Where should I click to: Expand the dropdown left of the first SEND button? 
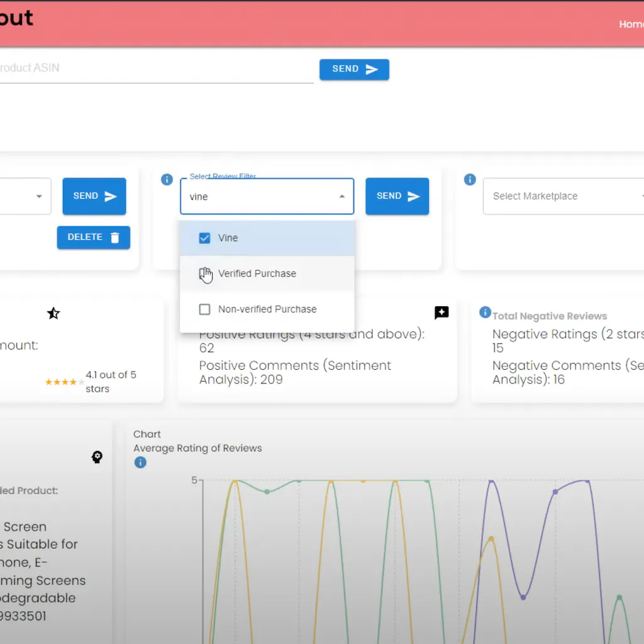click(x=38, y=196)
